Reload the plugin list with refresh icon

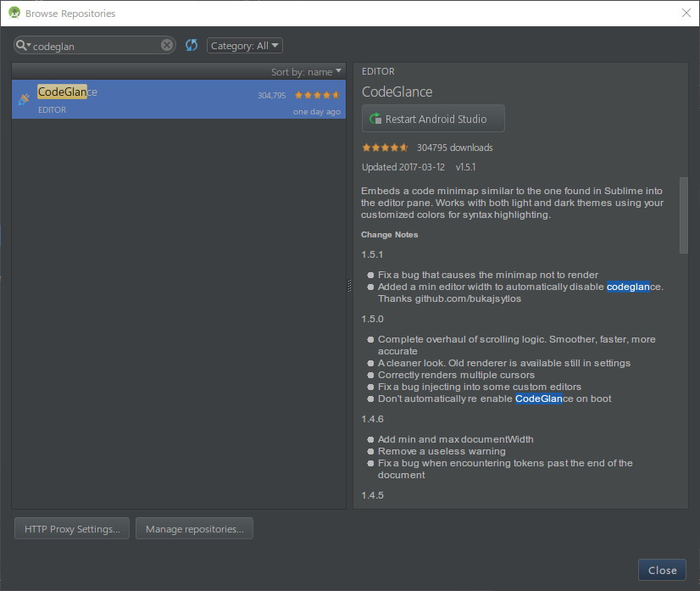tap(192, 45)
